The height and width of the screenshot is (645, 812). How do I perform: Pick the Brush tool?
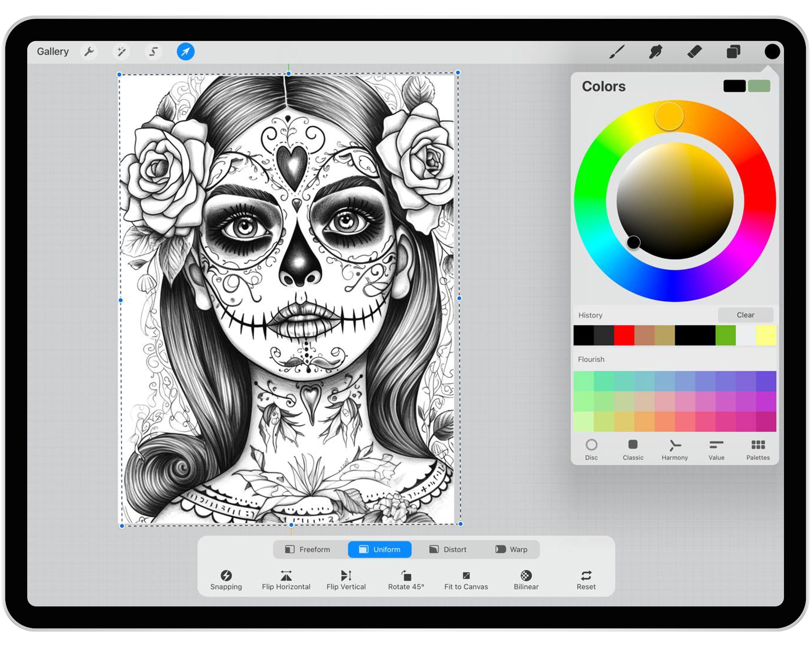(x=616, y=52)
